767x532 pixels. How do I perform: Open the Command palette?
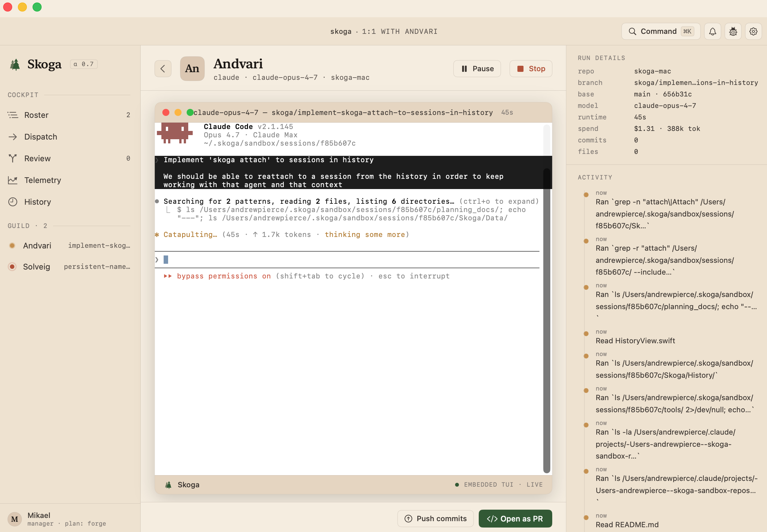660,31
